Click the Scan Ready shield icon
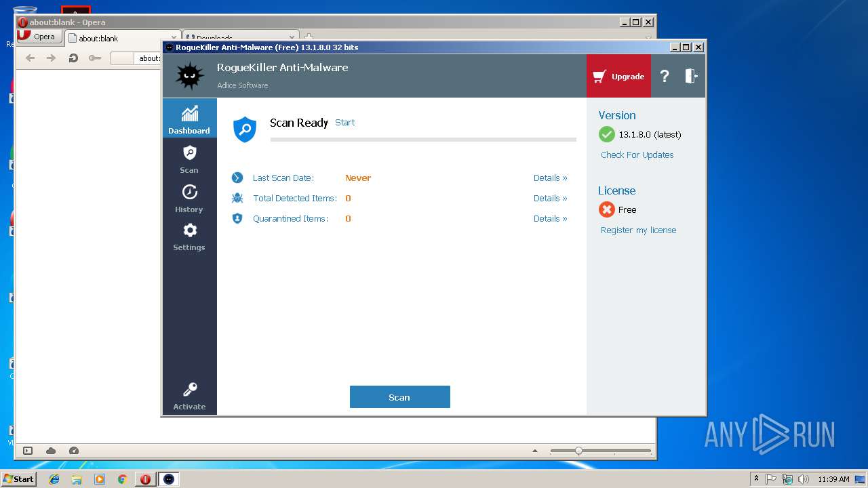 tap(245, 129)
